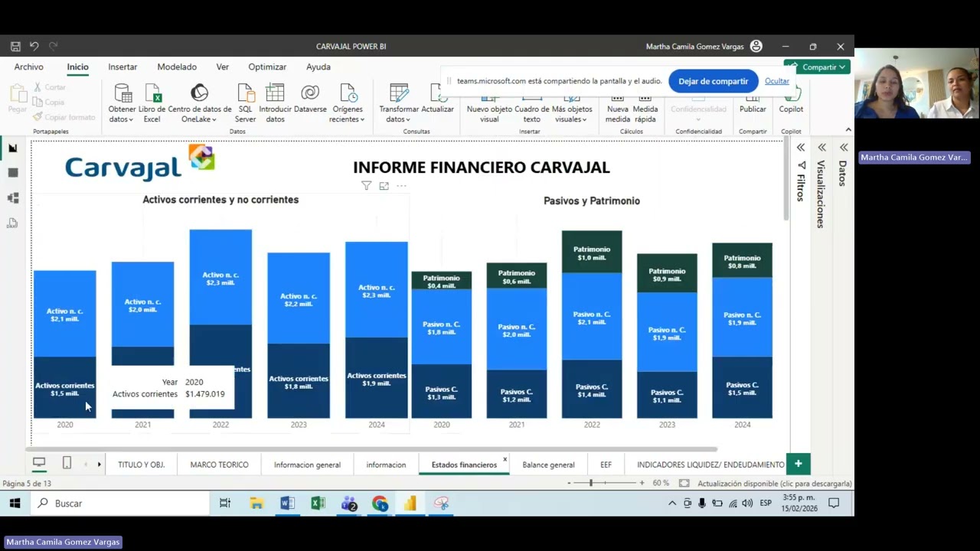Select 2022 Activo n. c. bar segment
This screenshot has height=551, width=980.
tap(220, 277)
